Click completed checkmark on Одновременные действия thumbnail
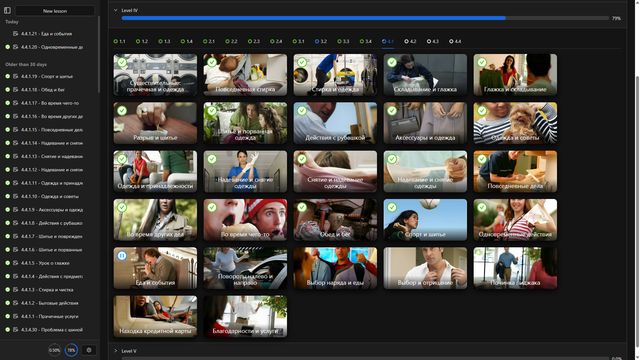Viewport: 640px width, 360px height. 482,207
